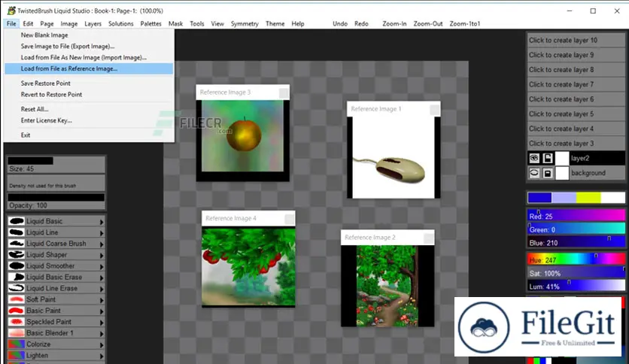Choose Load from File as Reference Image
The height and width of the screenshot is (364, 629).
pyautogui.click(x=89, y=68)
